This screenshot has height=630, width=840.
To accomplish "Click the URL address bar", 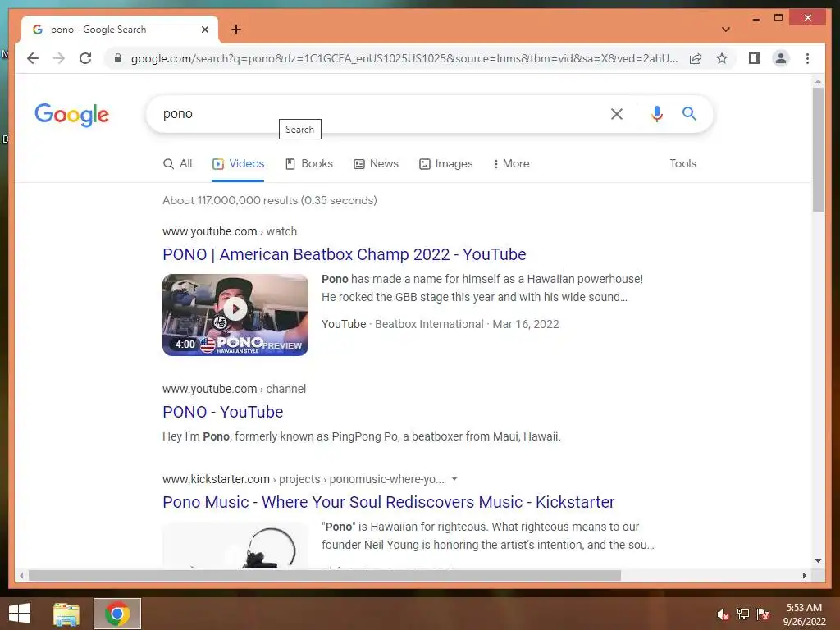I will 404,58.
